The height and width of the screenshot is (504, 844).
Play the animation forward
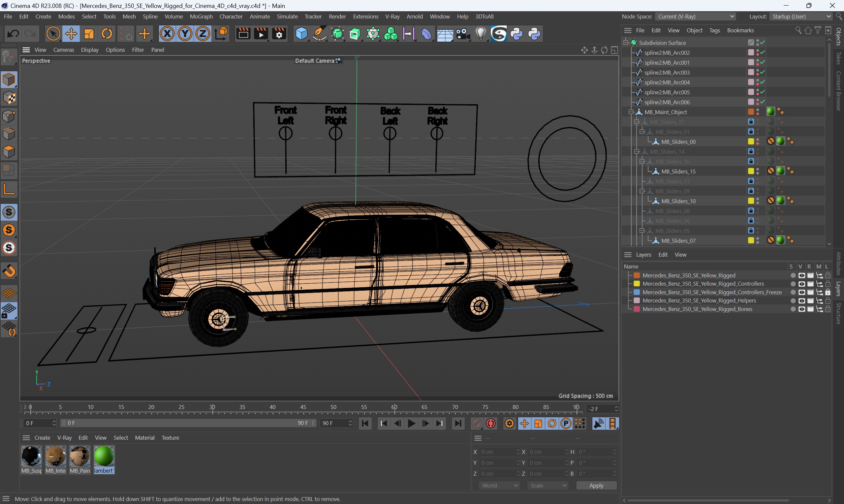coord(412,423)
